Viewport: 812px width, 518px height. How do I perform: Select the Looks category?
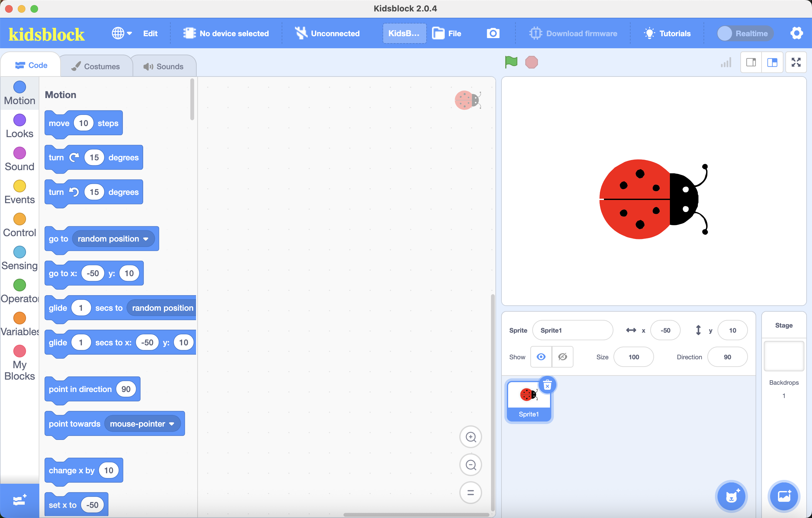point(20,126)
